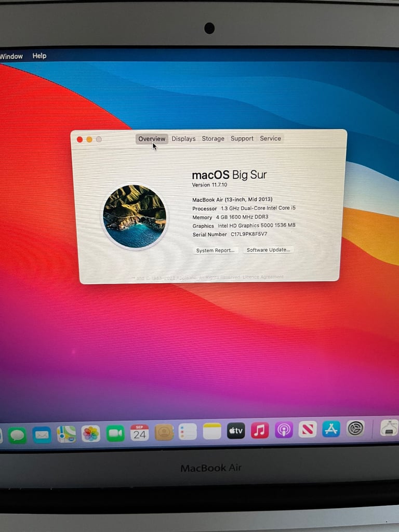Click the Memory 4 GB 1600 MHz DDR3 line
The image size is (399, 532).
(230, 217)
